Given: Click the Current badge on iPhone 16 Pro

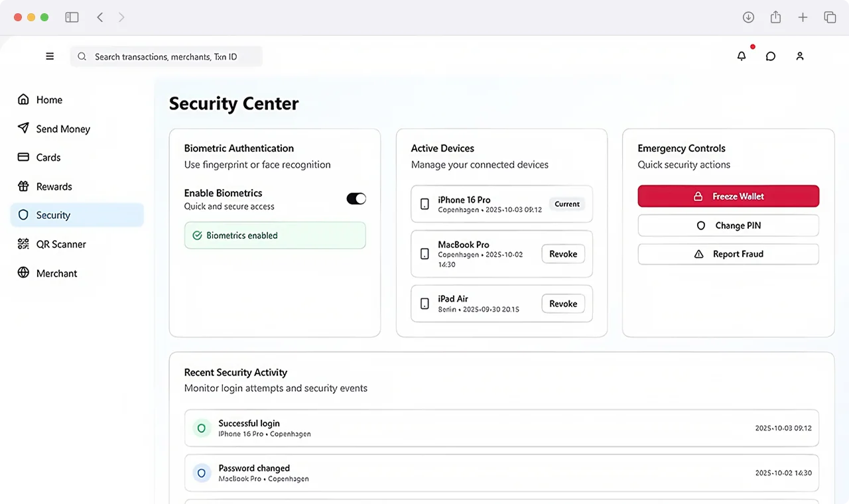Looking at the screenshot, I should click(567, 204).
